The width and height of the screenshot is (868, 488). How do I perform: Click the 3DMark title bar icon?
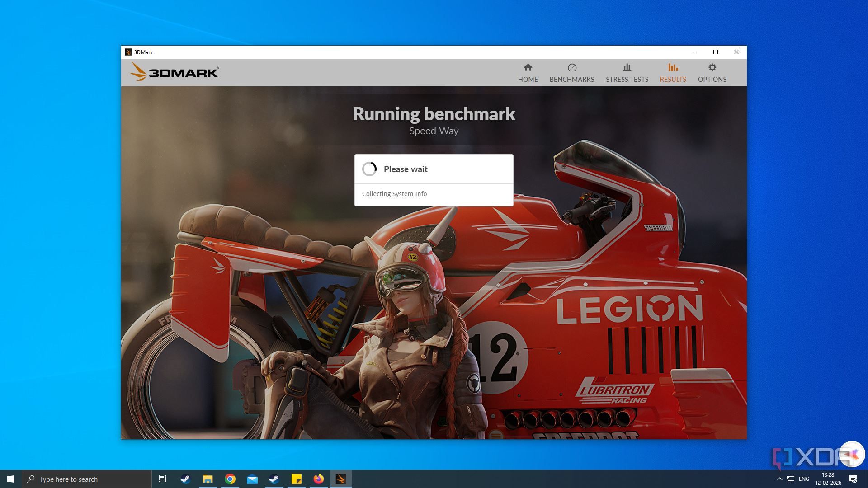[128, 52]
